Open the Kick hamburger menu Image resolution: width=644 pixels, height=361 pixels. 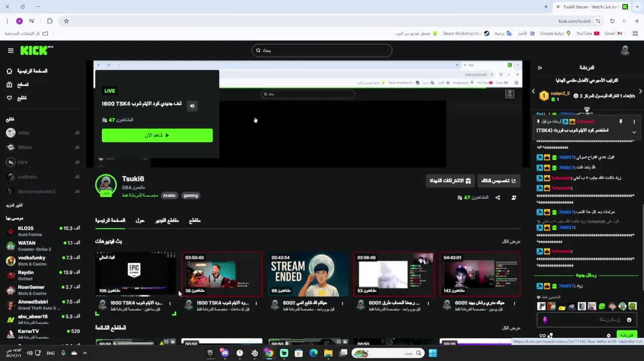pyautogui.click(x=11, y=50)
